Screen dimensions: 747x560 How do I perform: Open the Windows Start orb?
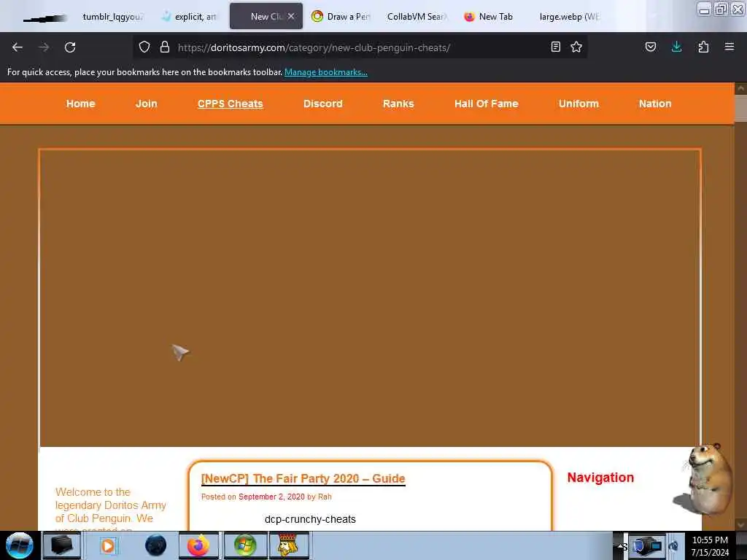(20, 545)
